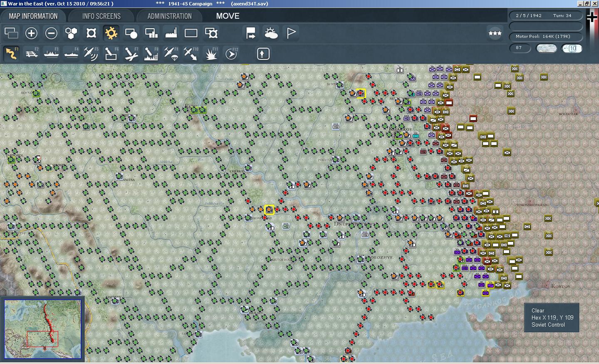Click the 87 admin points readout
The width and height of the screenshot is (599, 364).
520,48
